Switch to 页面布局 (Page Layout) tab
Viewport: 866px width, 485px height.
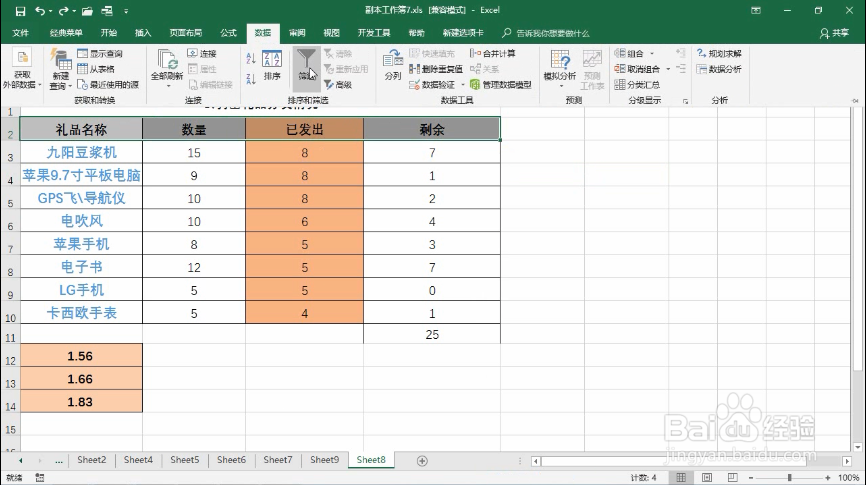pyautogui.click(x=186, y=33)
